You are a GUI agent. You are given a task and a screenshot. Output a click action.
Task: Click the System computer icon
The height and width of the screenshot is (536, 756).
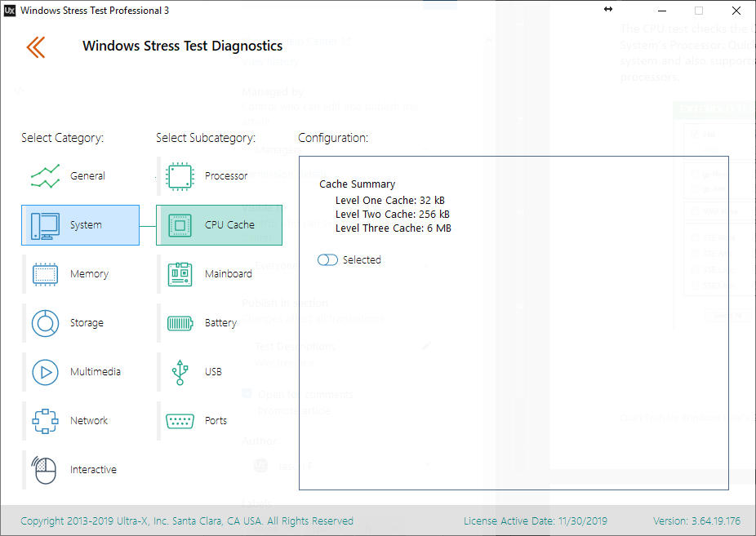(x=46, y=225)
